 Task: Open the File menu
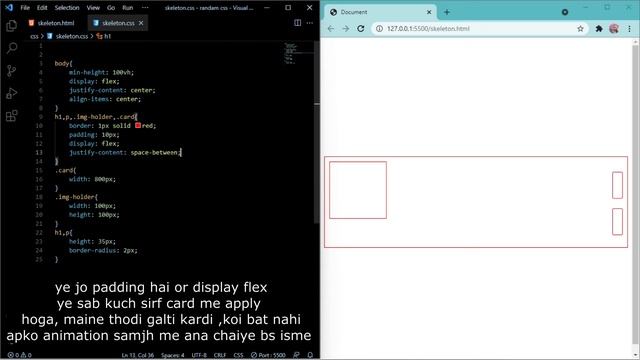pyautogui.click(x=25, y=7)
